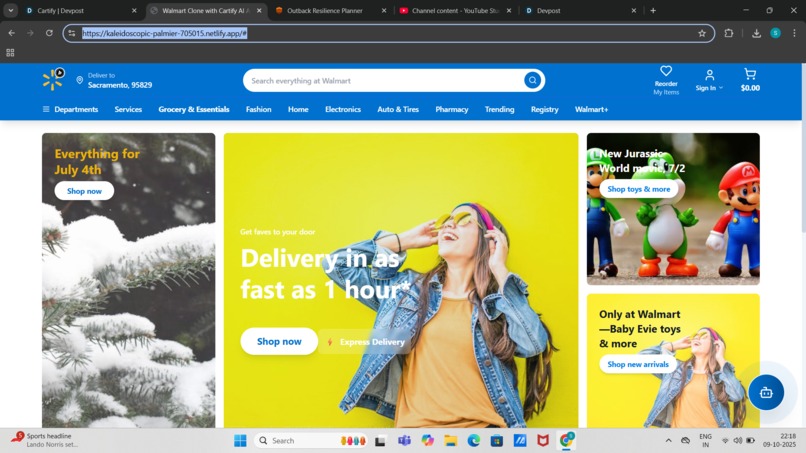Open the volume control in system tray
Screen dimensions: 806x453
(x=738, y=441)
